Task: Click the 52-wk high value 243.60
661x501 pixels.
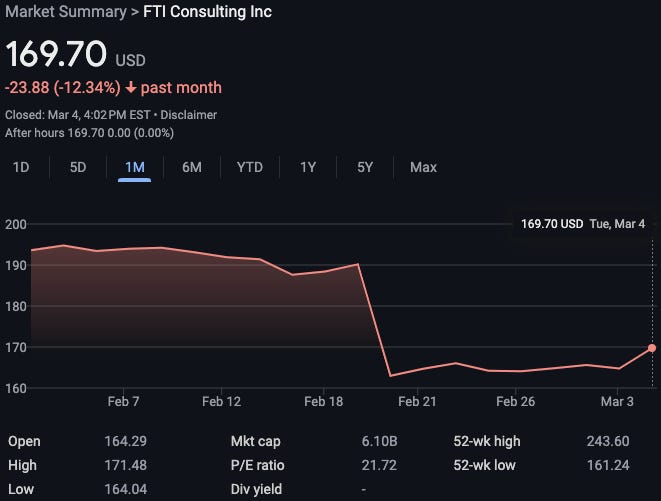Action: (x=608, y=441)
